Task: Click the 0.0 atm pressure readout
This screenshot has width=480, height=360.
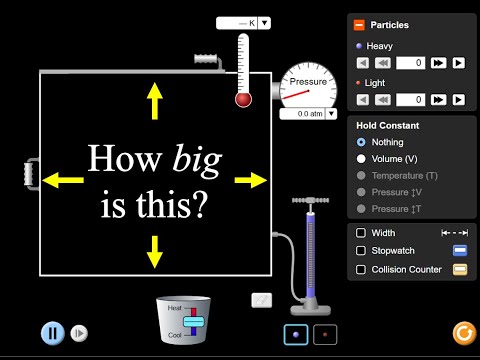Action: click(302, 114)
